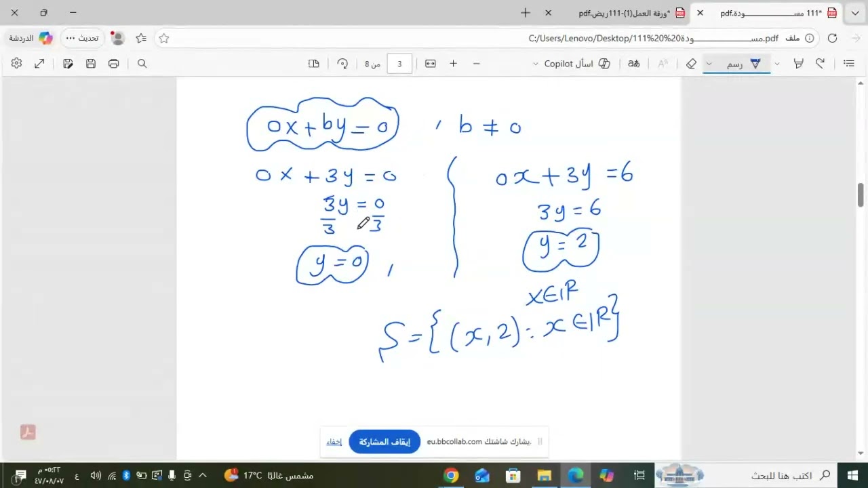Select the highlighter tool

coord(799,63)
